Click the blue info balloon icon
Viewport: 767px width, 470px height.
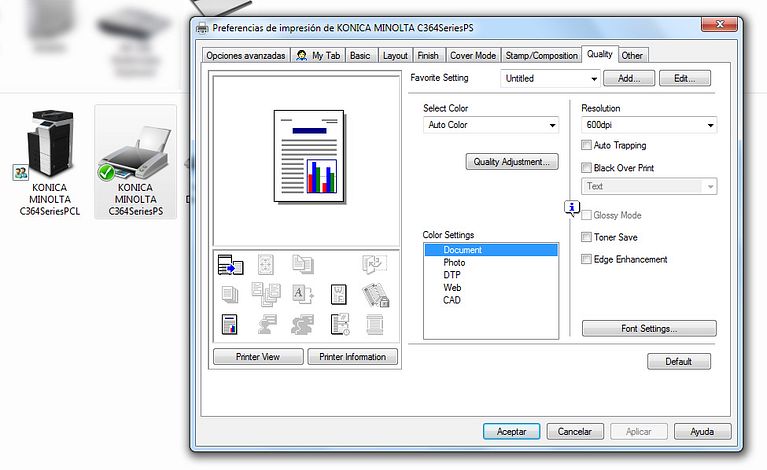[x=571, y=208]
